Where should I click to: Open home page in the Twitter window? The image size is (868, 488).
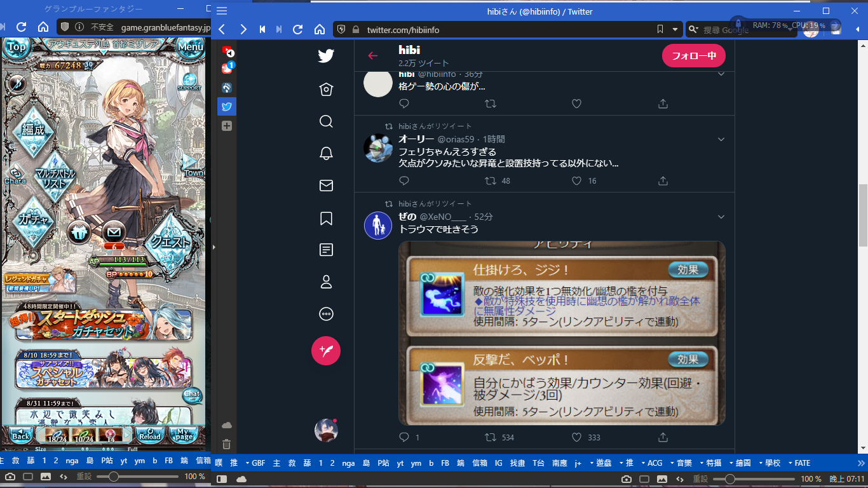pyautogui.click(x=320, y=29)
